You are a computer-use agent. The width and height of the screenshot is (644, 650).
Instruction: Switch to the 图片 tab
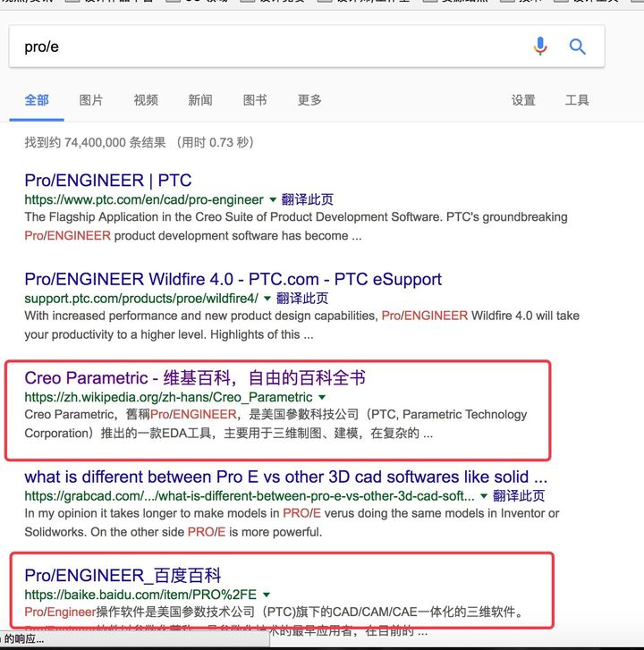point(91,100)
